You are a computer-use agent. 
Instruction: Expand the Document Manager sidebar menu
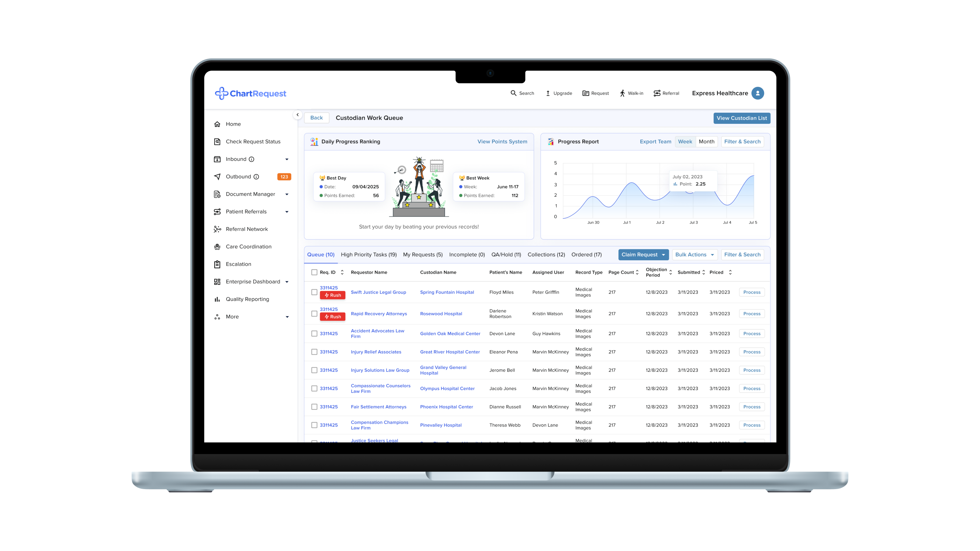[287, 194]
